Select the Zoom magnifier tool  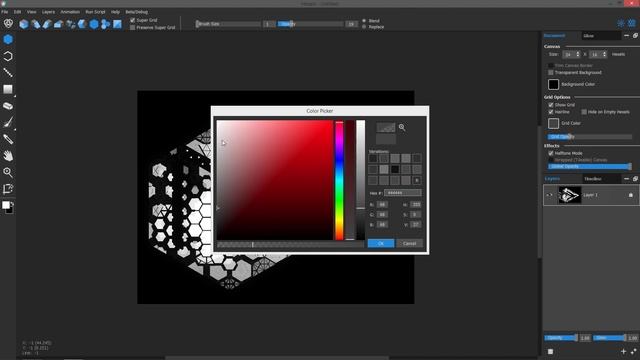8,172
